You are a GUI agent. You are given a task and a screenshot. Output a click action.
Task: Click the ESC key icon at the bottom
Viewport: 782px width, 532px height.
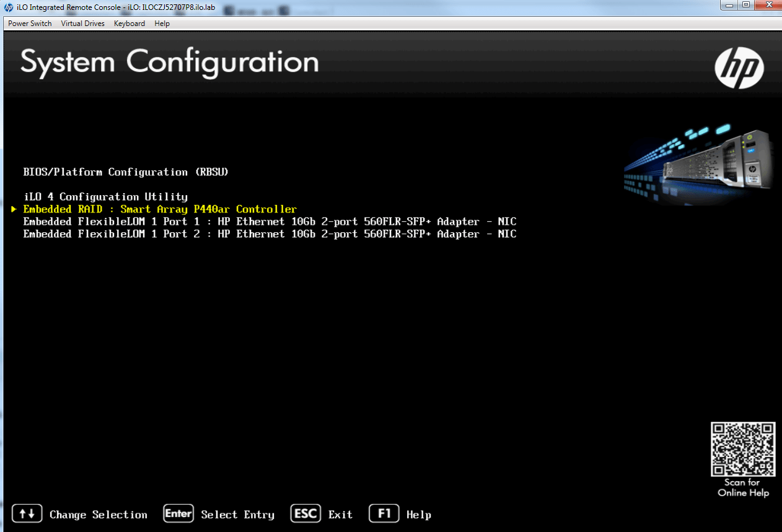point(305,513)
